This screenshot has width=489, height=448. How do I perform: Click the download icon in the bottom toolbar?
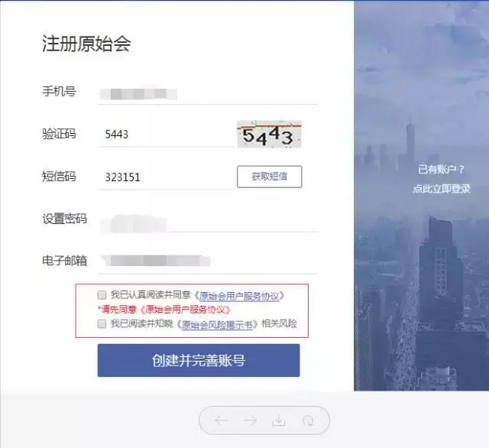tap(279, 420)
